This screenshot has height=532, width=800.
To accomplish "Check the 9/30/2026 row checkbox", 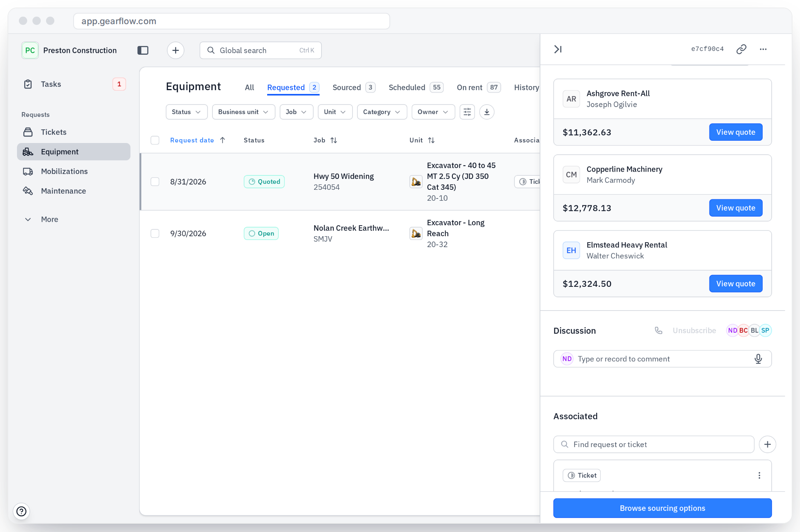I will (x=155, y=233).
